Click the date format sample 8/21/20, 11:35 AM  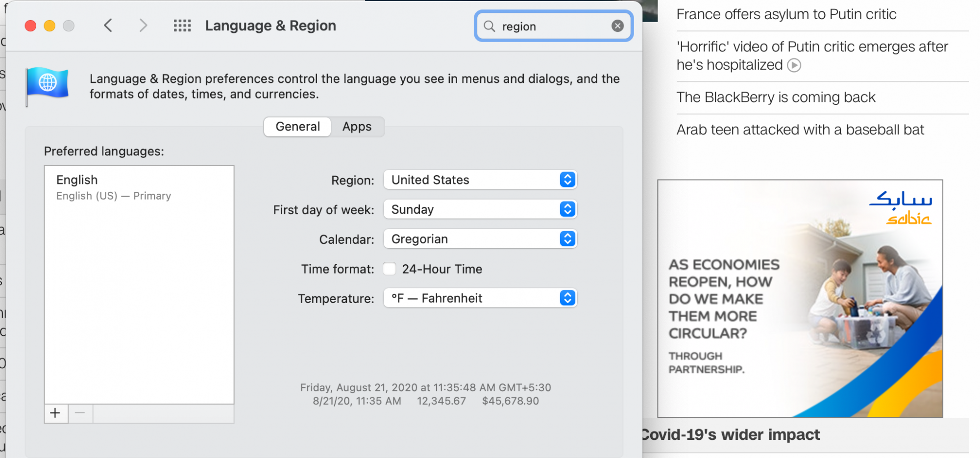click(x=357, y=401)
